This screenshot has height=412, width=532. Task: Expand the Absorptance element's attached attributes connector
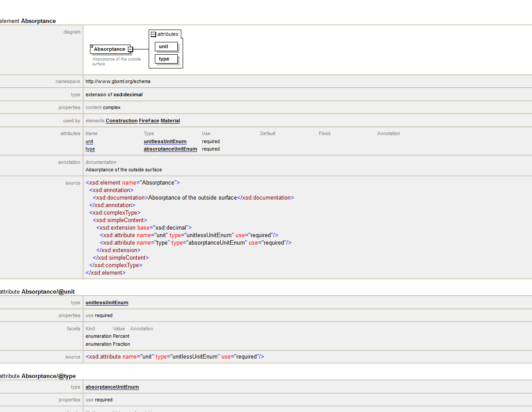pos(130,49)
